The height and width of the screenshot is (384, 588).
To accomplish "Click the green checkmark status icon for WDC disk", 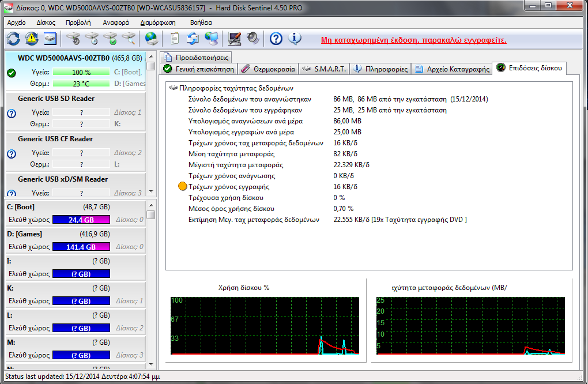I will [x=12, y=73].
